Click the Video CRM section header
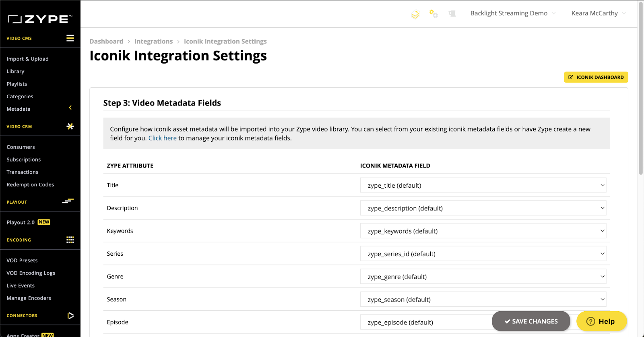The height and width of the screenshot is (337, 644). click(x=19, y=126)
